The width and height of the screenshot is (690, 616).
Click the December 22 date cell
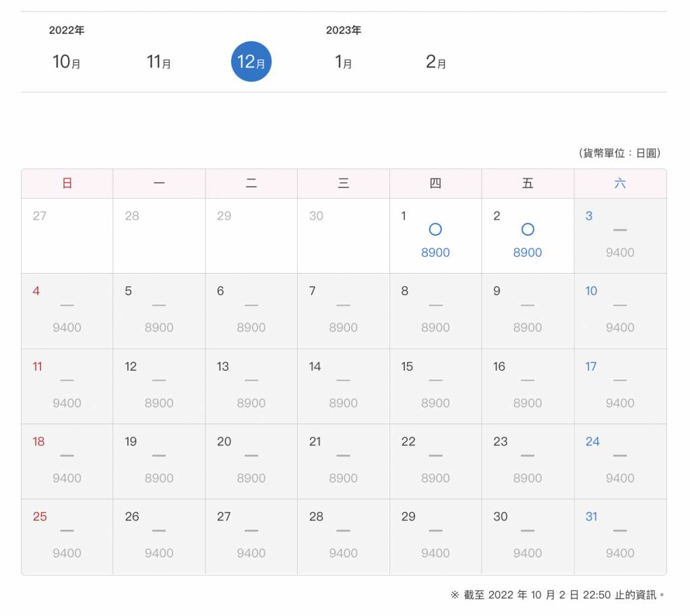pos(435,461)
